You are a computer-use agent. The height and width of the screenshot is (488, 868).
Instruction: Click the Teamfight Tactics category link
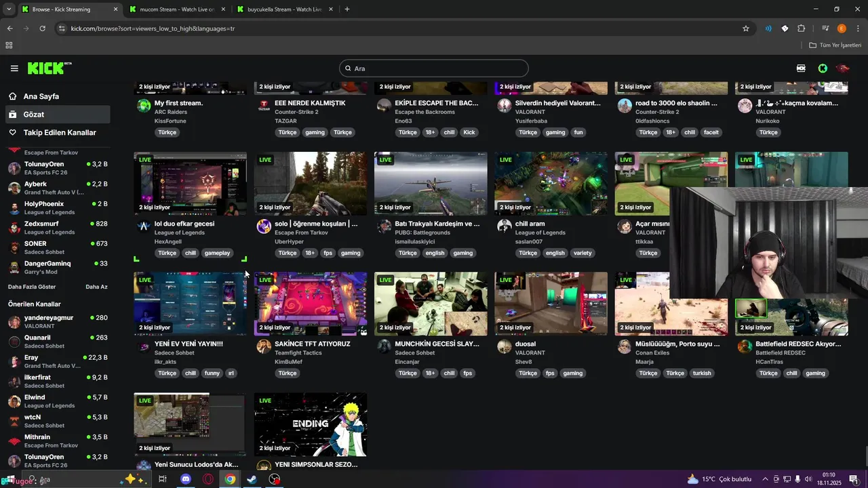(x=298, y=352)
